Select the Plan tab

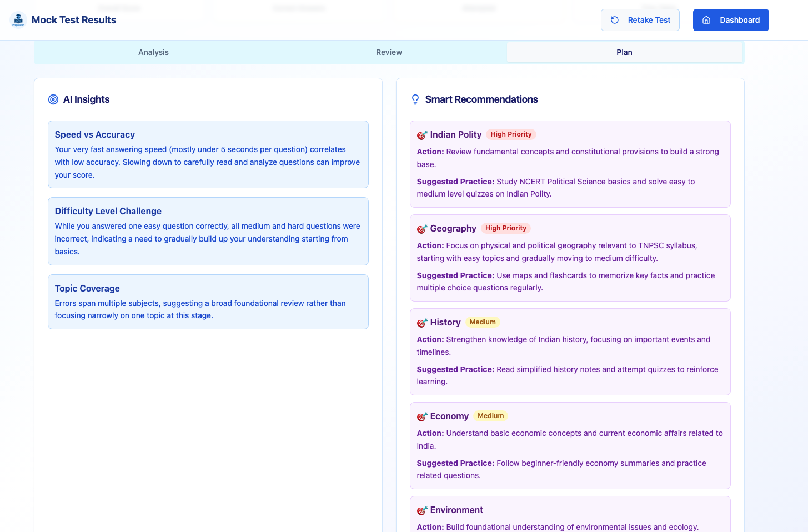click(x=624, y=52)
